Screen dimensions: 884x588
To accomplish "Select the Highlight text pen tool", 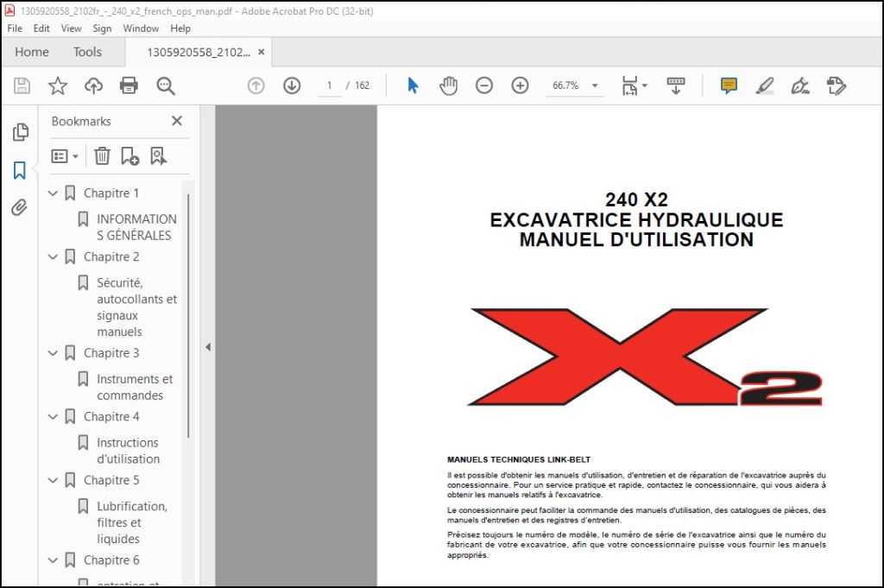I will pos(765,85).
